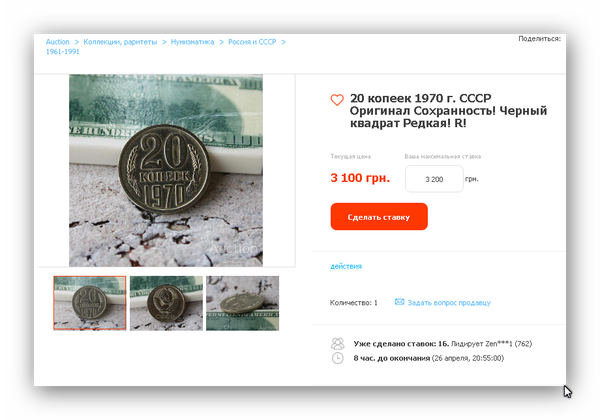Select the second thumbnail with coin emblem side
600x420 pixels.
point(166,303)
